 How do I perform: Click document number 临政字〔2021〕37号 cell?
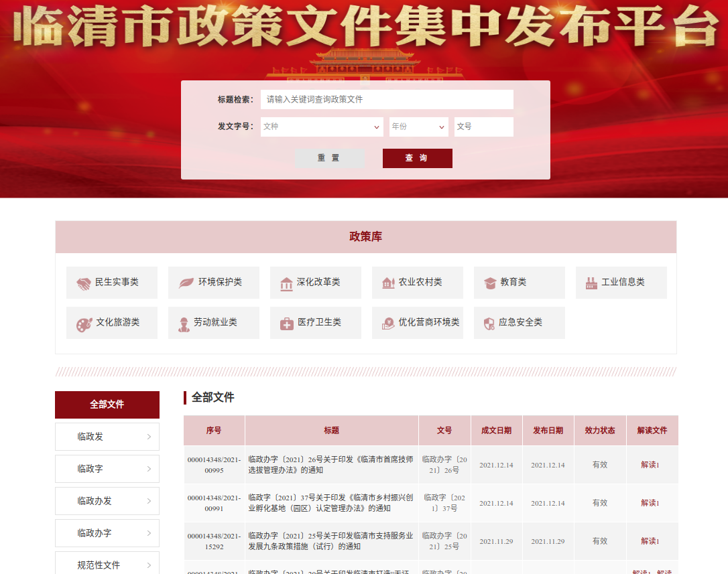[x=444, y=503]
